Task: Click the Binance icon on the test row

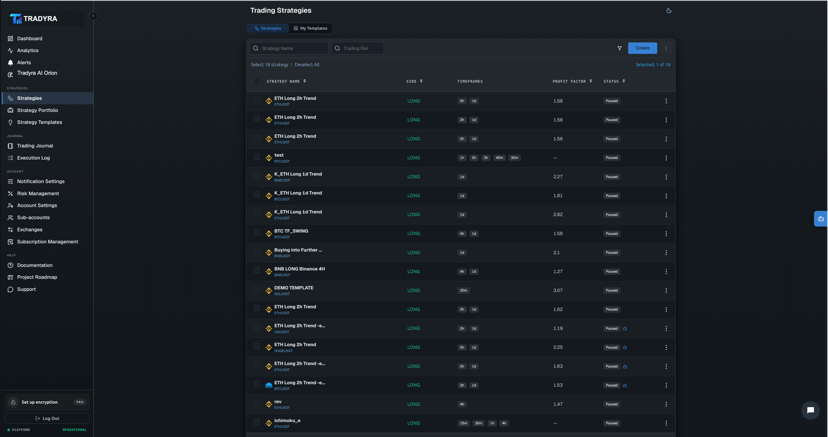Action: [x=268, y=158]
